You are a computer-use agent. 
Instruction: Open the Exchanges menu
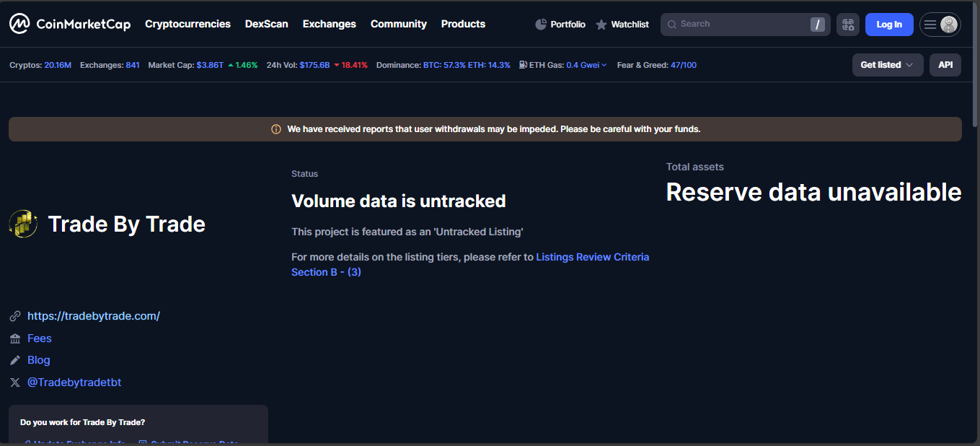tap(329, 24)
